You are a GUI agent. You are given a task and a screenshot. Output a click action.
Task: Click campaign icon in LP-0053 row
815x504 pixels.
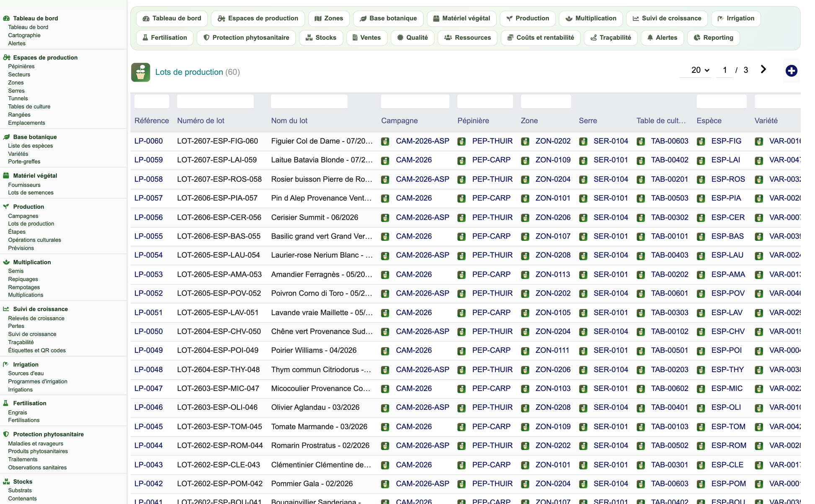tap(385, 275)
